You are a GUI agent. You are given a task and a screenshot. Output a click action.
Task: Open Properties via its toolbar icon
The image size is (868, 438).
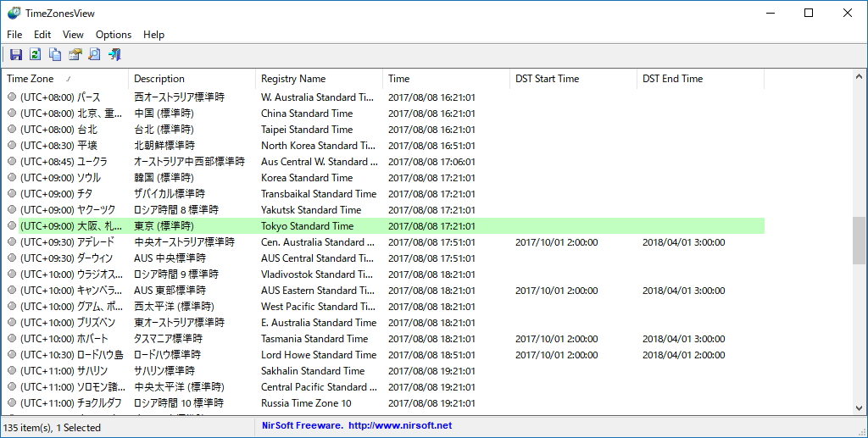75,54
